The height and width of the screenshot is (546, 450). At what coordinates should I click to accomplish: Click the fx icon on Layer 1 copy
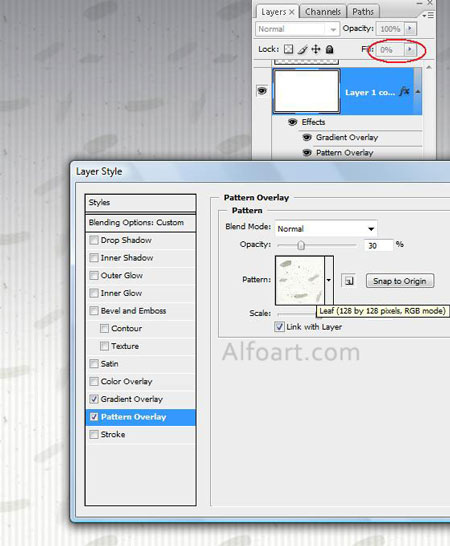tap(404, 92)
